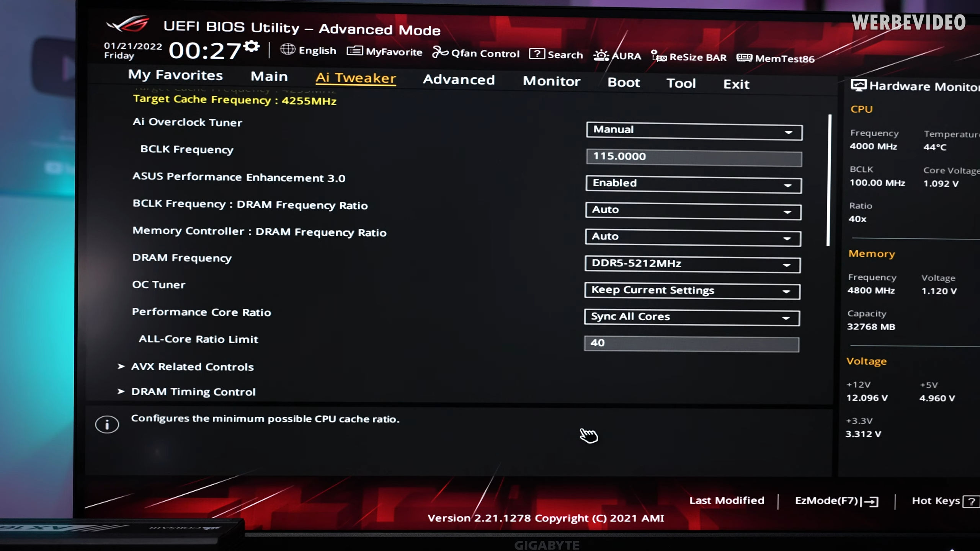This screenshot has height=551, width=980.
Task: Open QFan Control panel
Action: pyautogui.click(x=477, y=52)
